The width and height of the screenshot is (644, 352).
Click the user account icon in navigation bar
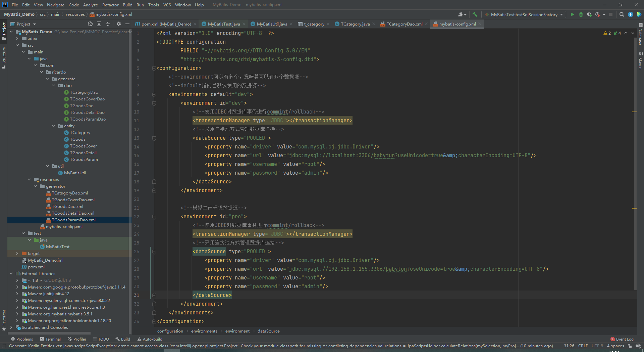pos(462,14)
